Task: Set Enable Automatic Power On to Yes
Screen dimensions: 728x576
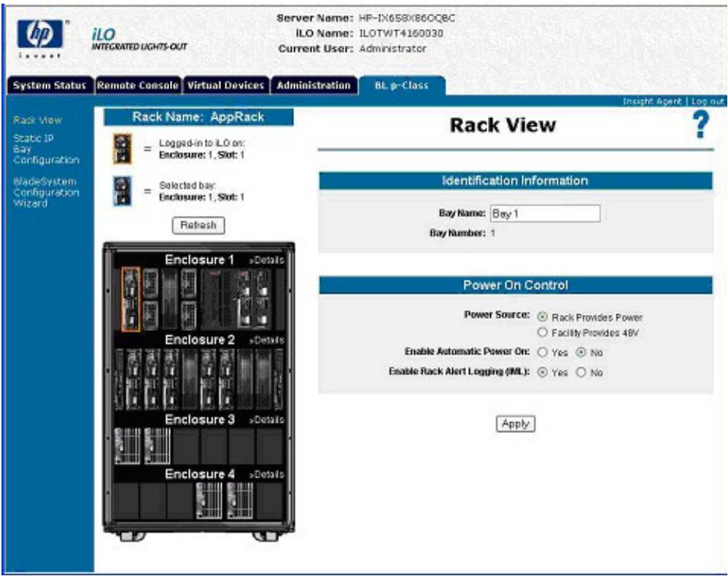Action: coord(542,352)
